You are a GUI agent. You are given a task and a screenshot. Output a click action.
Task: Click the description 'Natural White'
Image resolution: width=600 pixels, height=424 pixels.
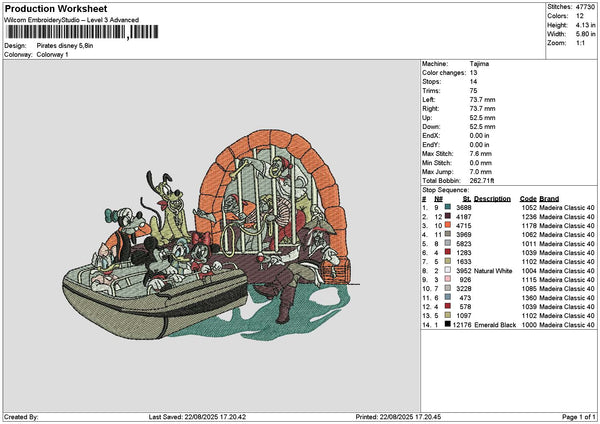click(493, 271)
